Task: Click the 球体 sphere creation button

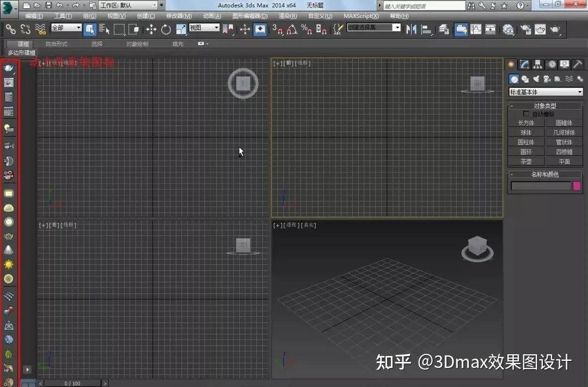Action: click(526, 132)
